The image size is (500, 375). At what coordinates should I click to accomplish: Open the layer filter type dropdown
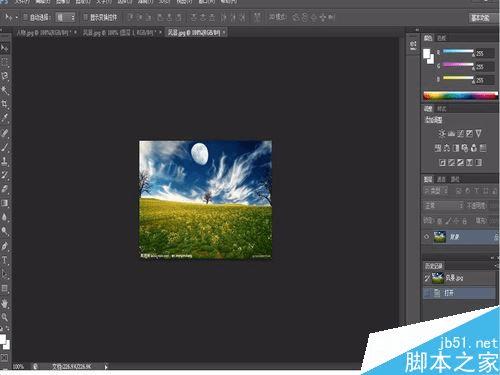click(436, 191)
